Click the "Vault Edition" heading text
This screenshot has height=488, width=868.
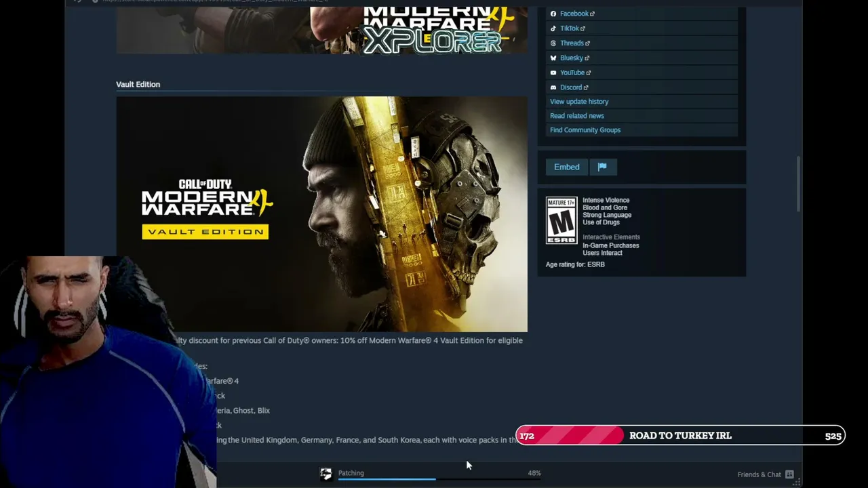(x=138, y=84)
